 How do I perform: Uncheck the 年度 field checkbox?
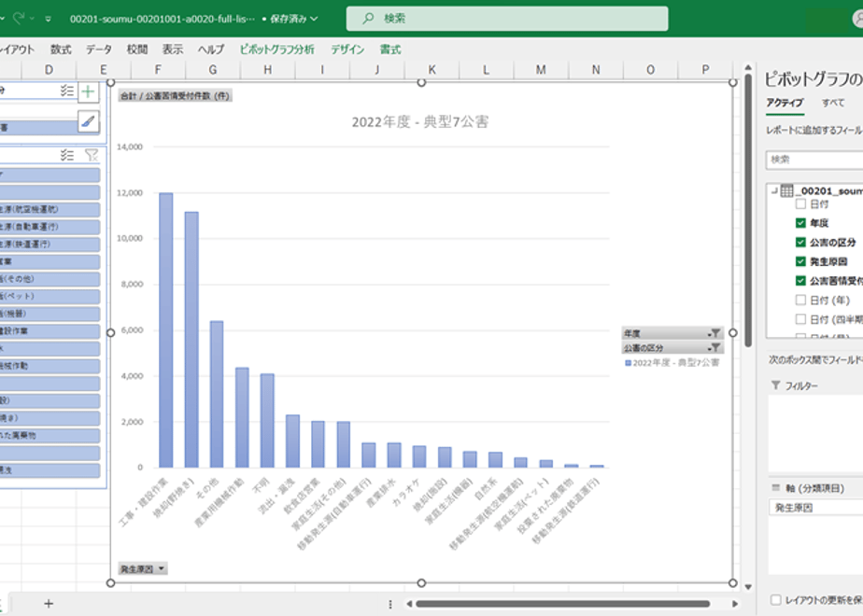(800, 223)
